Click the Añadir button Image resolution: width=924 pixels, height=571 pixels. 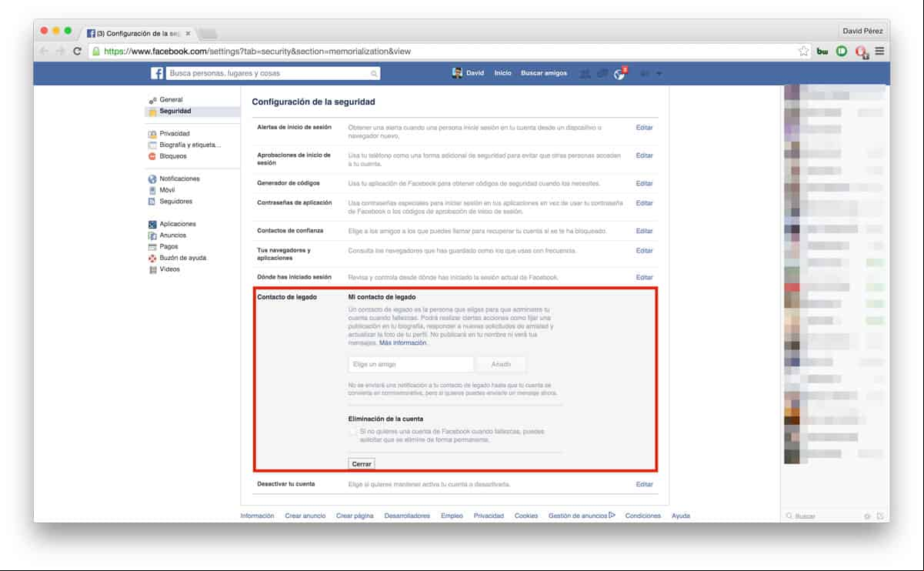click(x=501, y=364)
